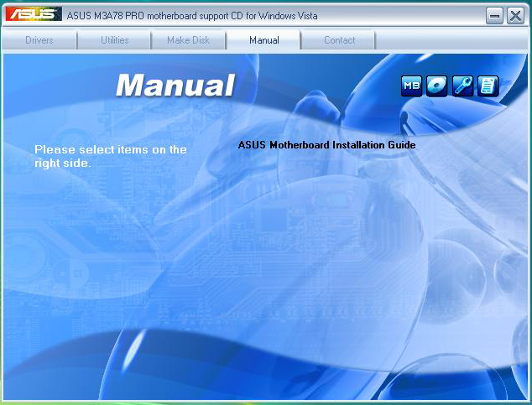The height and width of the screenshot is (405, 532).
Task: Open the Contact tab
Action: coord(339,40)
